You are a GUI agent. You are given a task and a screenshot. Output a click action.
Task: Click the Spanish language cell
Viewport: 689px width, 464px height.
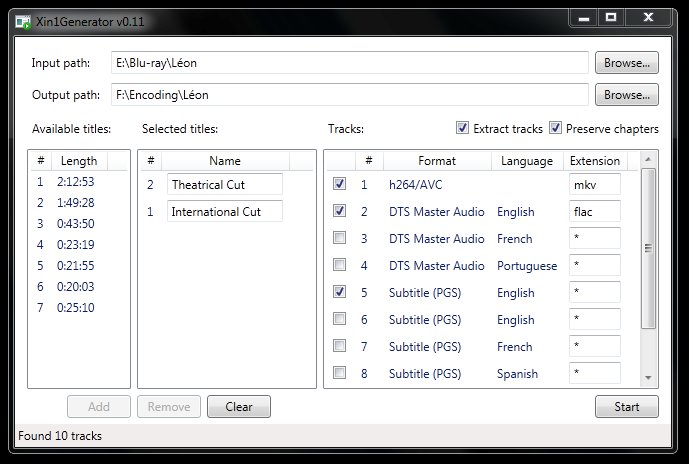pyautogui.click(x=517, y=374)
